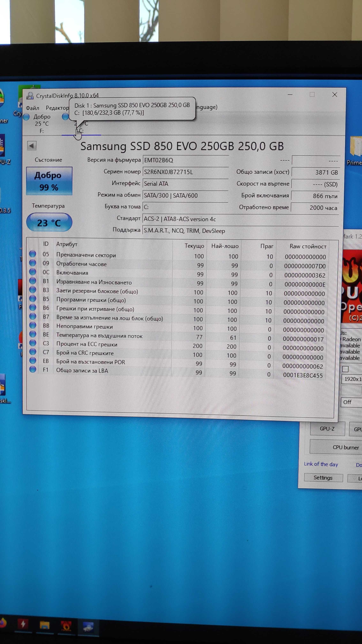Open File Explorer from the taskbar
The width and height of the screenshot is (362, 644).
click(45, 625)
